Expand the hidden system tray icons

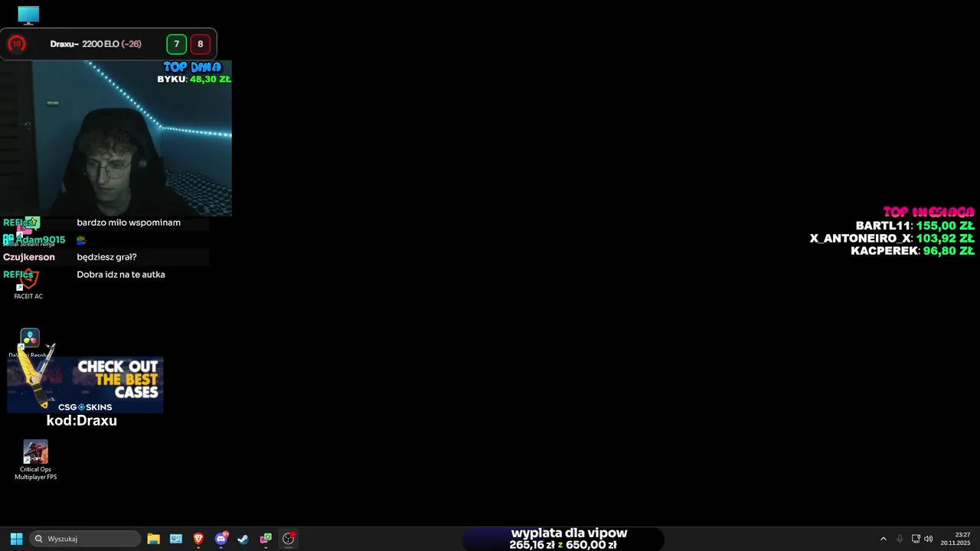click(883, 539)
